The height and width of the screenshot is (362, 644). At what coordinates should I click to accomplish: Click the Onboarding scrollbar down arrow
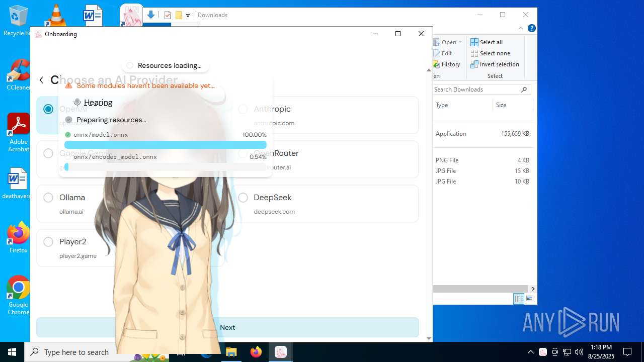(429, 339)
